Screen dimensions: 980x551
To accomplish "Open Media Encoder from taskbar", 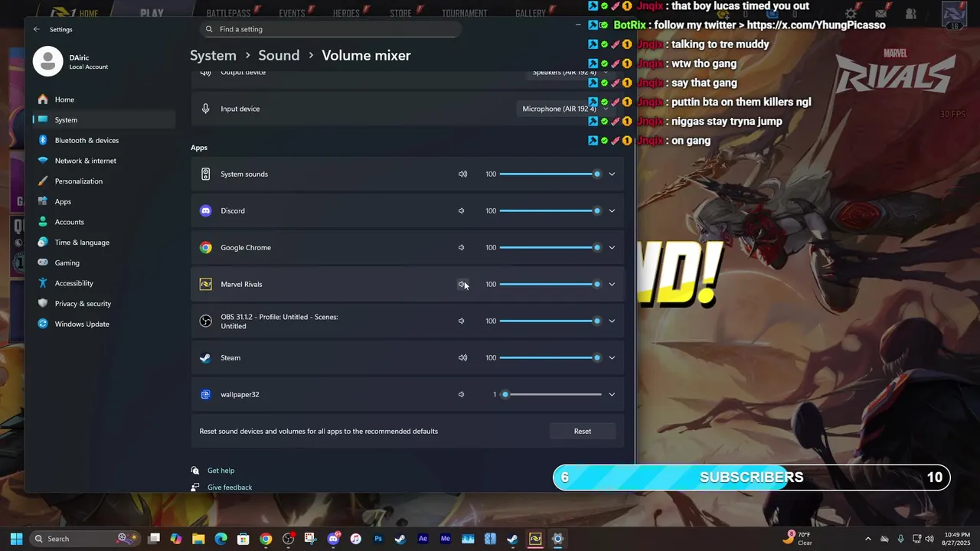I will (x=445, y=539).
